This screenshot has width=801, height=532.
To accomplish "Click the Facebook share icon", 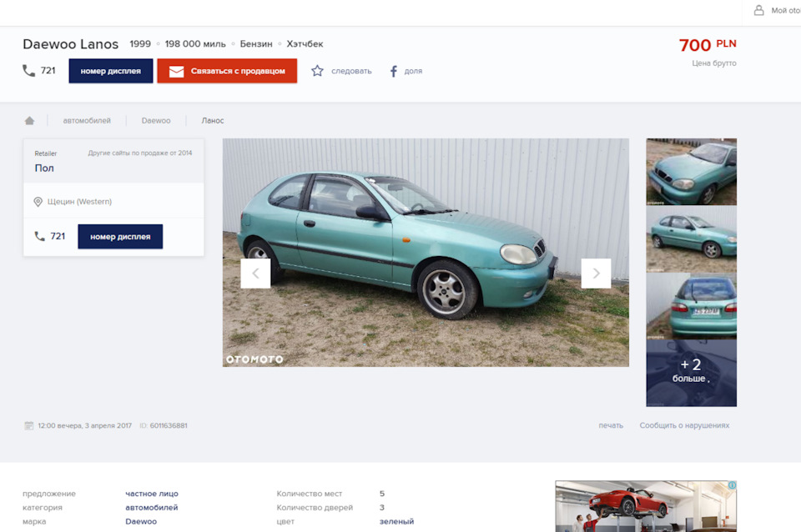I will click(x=393, y=71).
